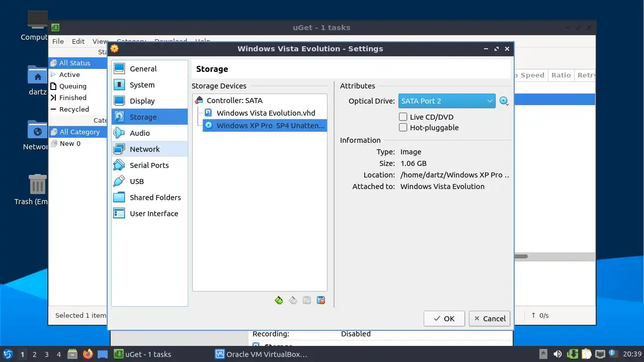The width and height of the screenshot is (644, 362).
Task: Click 'Attached to' value Windows Vista Evolution
Action: point(442,187)
